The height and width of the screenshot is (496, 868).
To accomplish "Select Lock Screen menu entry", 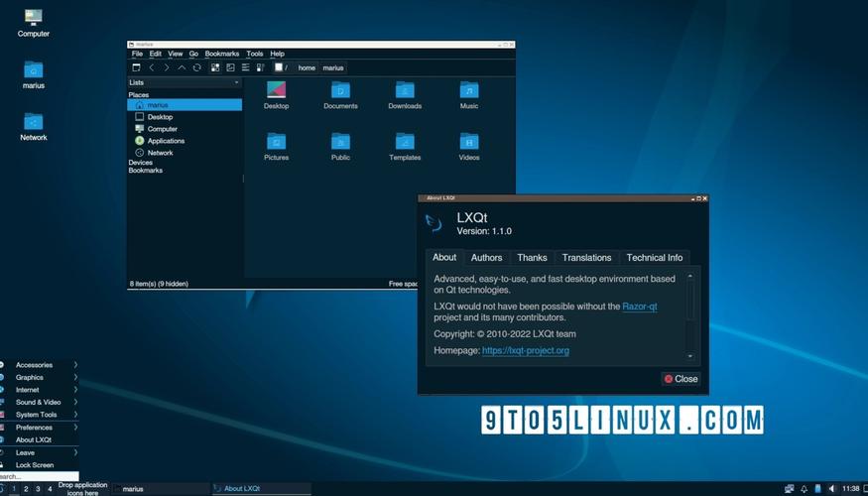I will click(40, 465).
